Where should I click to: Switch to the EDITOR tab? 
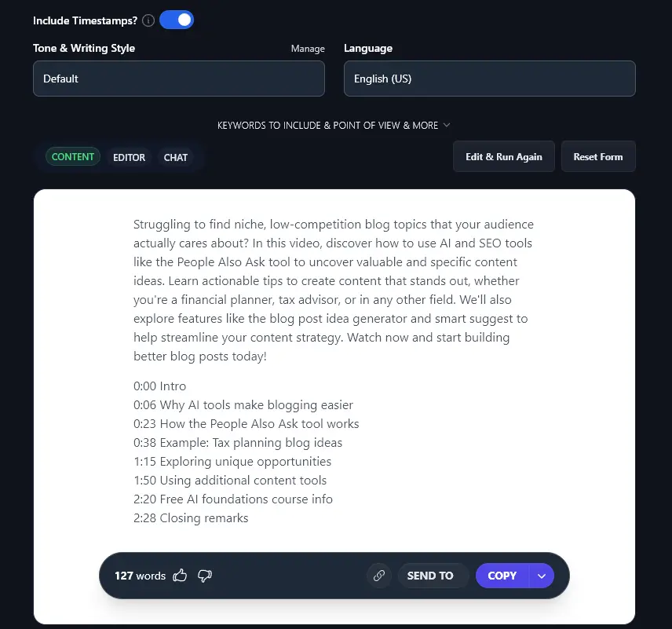click(x=129, y=156)
